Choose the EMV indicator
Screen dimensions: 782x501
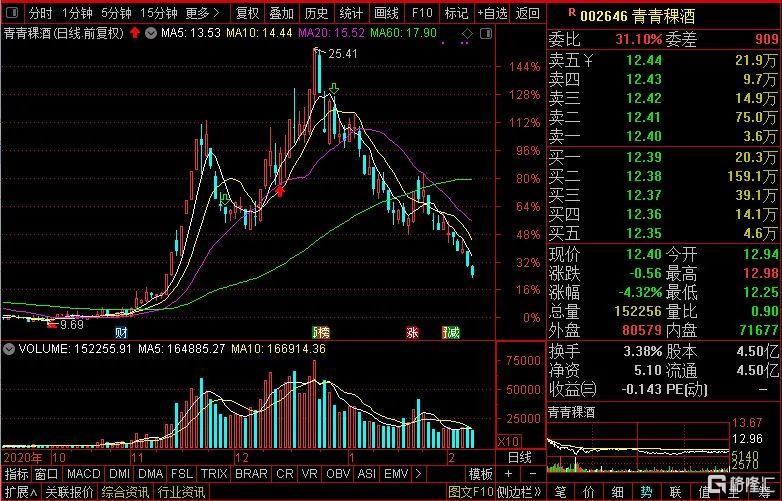click(x=396, y=474)
